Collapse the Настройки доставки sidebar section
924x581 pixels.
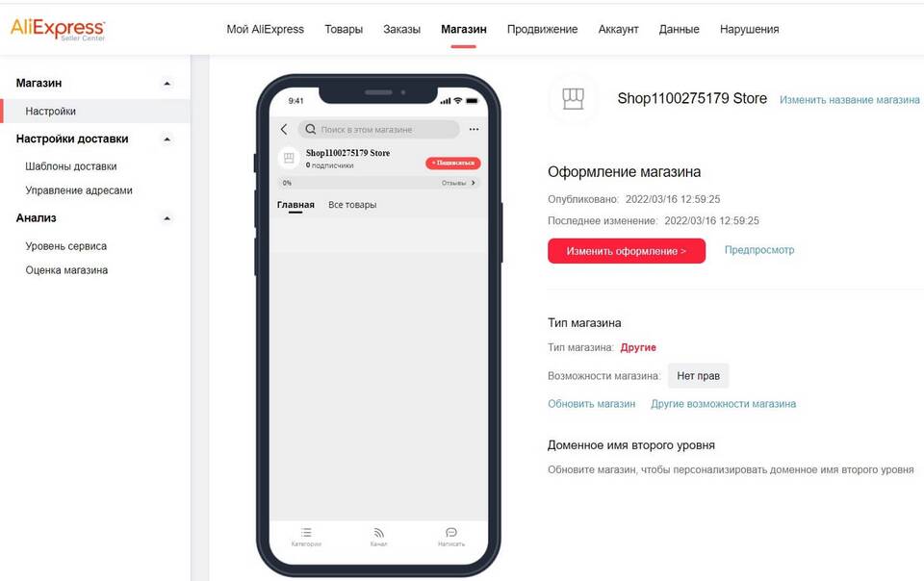pos(167,139)
